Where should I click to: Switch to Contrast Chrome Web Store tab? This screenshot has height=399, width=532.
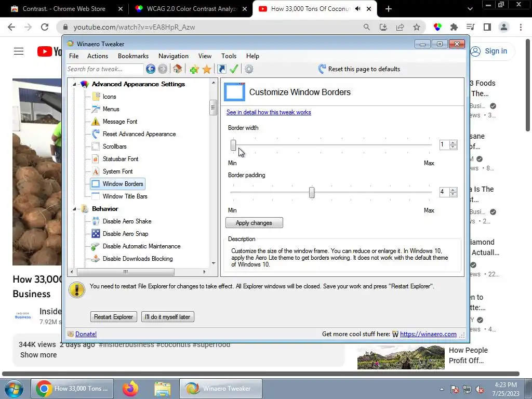[x=64, y=9]
